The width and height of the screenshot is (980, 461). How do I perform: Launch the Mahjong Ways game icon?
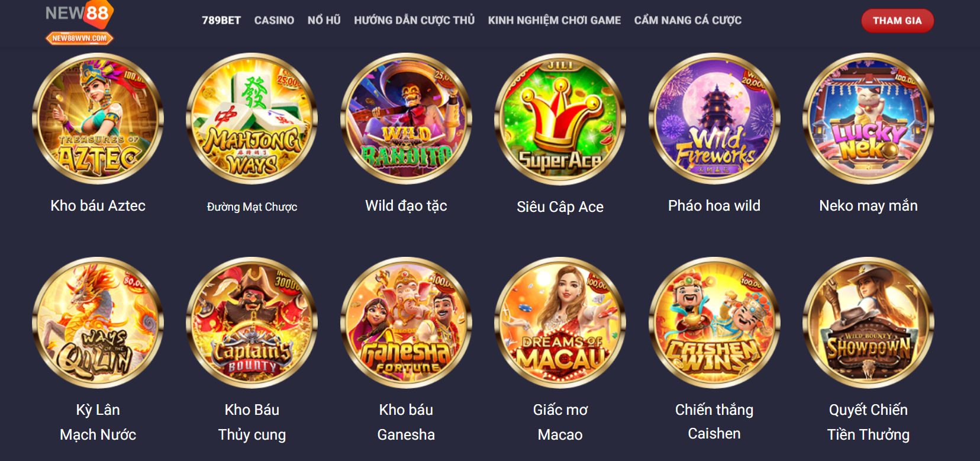252,118
